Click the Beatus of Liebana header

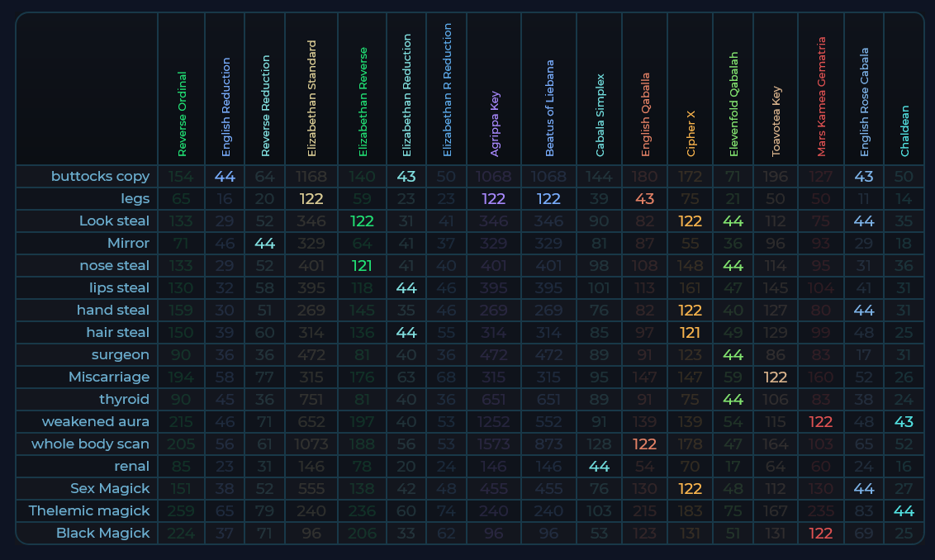[549, 107]
